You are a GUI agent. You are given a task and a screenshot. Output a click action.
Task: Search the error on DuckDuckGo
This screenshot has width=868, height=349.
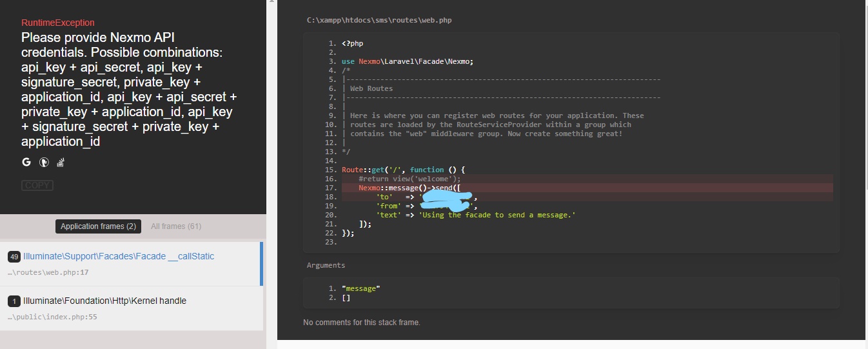point(44,163)
